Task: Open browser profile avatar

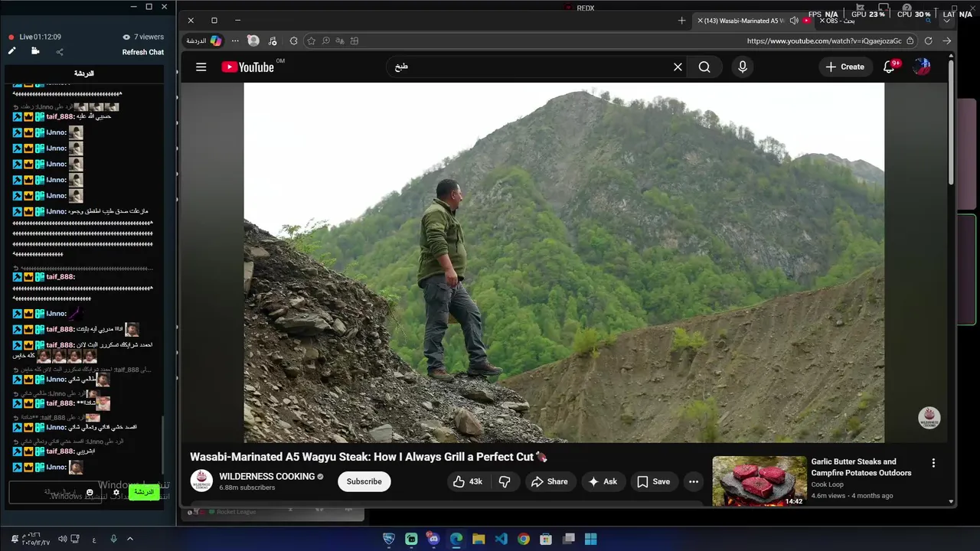Action: [253, 41]
